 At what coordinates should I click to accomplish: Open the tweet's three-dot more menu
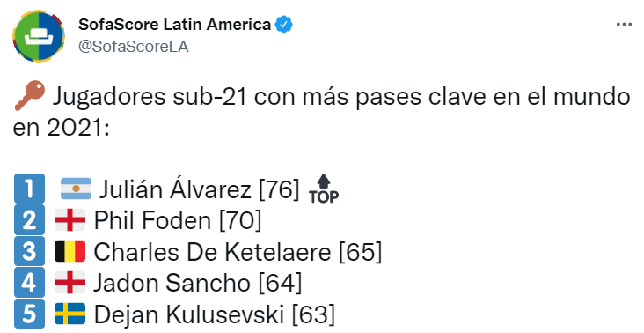tap(624, 25)
